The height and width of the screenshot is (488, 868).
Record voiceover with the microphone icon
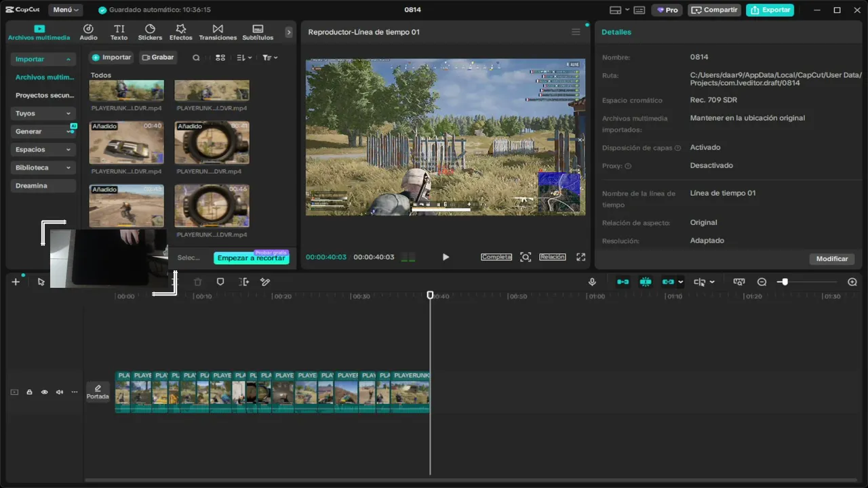tap(592, 282)
